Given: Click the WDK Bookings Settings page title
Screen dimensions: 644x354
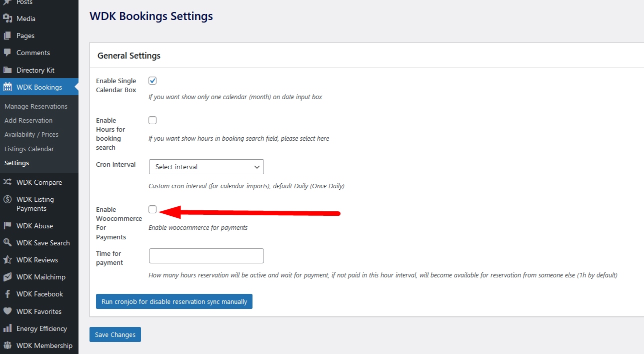Looking at the screenshot, I should [x=151, y=16].
